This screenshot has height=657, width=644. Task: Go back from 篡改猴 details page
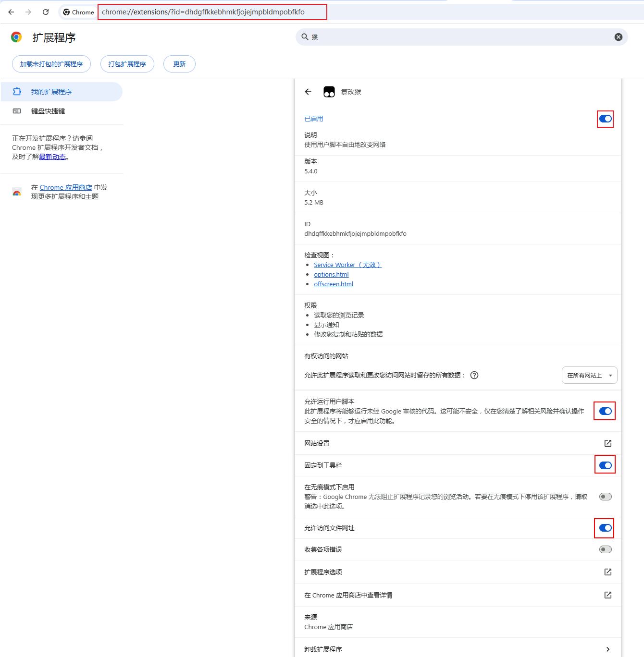308,92
